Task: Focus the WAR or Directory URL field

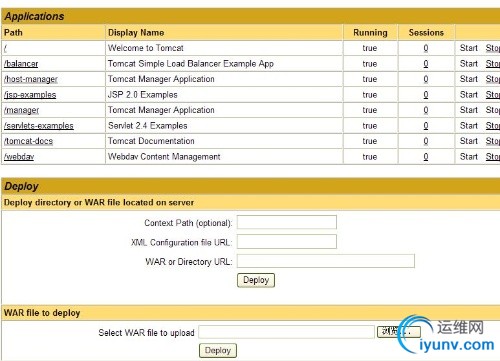Action: [326, 261]
